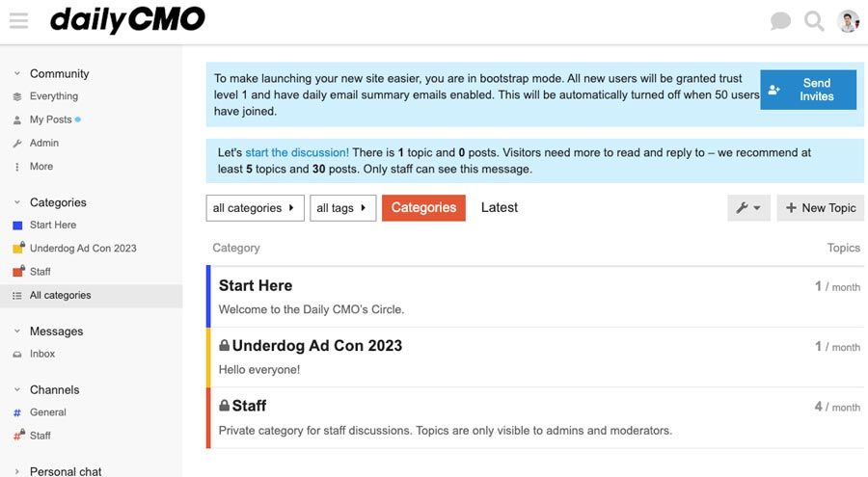The height and width of the screenshot is (477, 868).
Task: Click 'Welcome to the Daily CMO's Circle.' description
Action: tap(312, 310)
